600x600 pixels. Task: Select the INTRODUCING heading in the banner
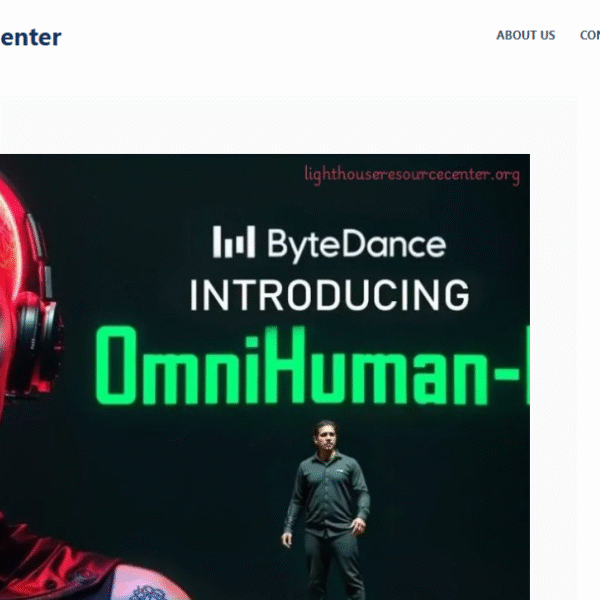pyautogui.click(x=329, y=295)
